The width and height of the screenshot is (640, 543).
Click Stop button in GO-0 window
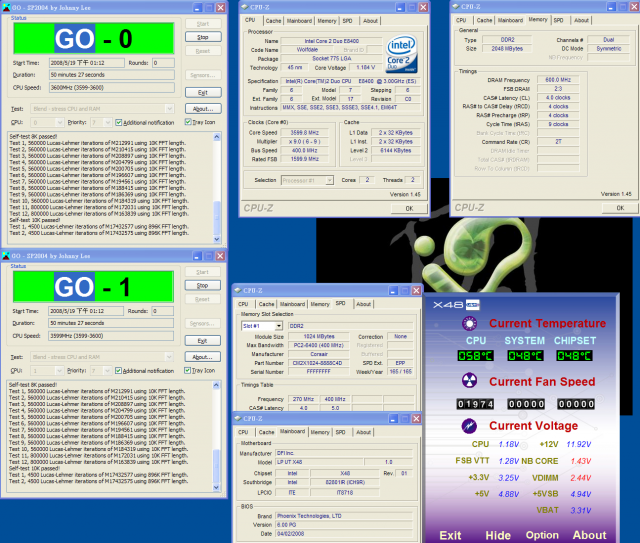(x=203, y=37)
